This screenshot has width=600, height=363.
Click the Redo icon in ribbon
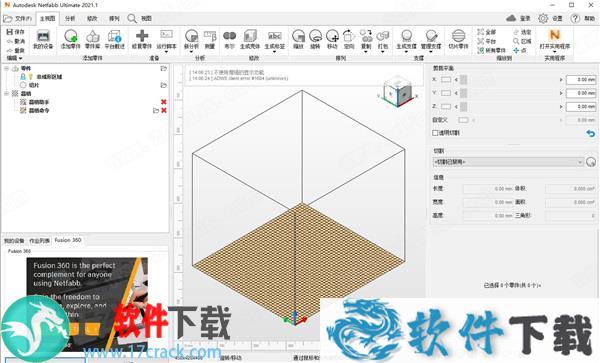click(10, 50)
